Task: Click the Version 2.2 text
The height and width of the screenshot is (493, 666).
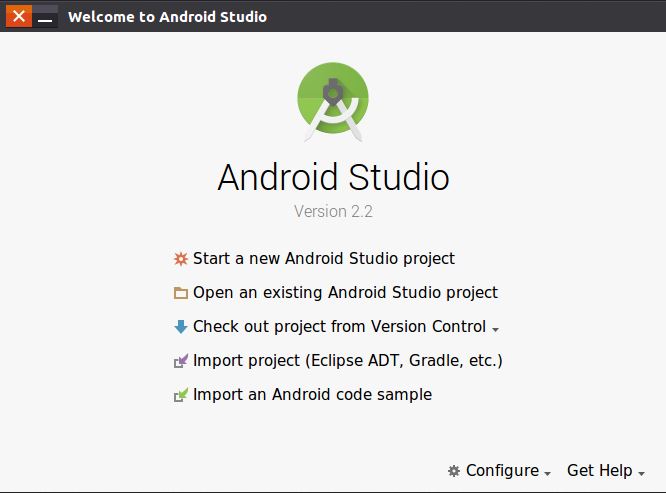Action: (333, 211)
